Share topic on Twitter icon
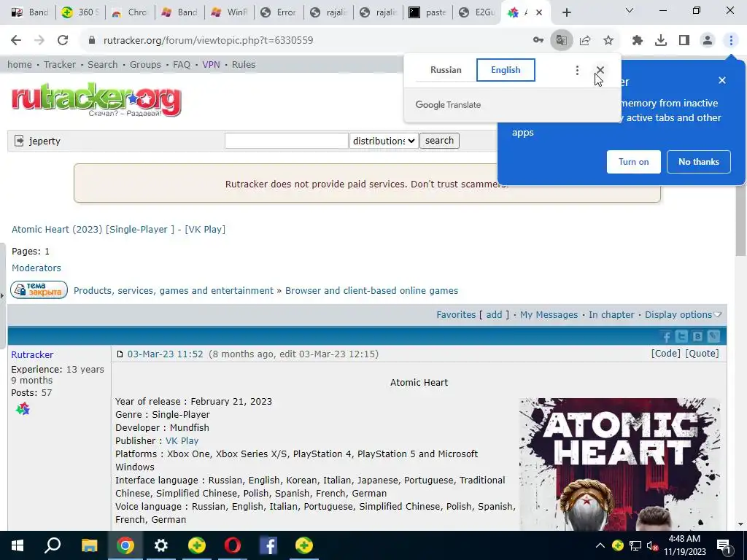Image resolution: width=747 pixels, height=560 pixels. coord(682,337)
